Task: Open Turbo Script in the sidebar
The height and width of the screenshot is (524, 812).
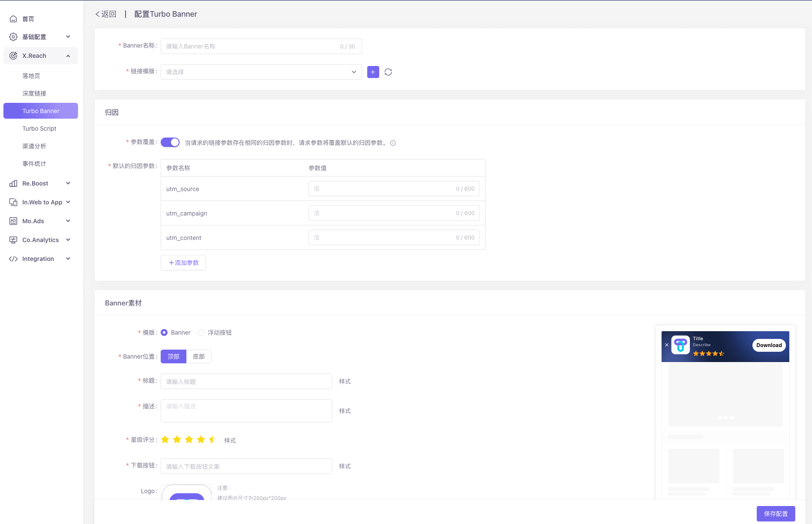Action: (39, 129)
